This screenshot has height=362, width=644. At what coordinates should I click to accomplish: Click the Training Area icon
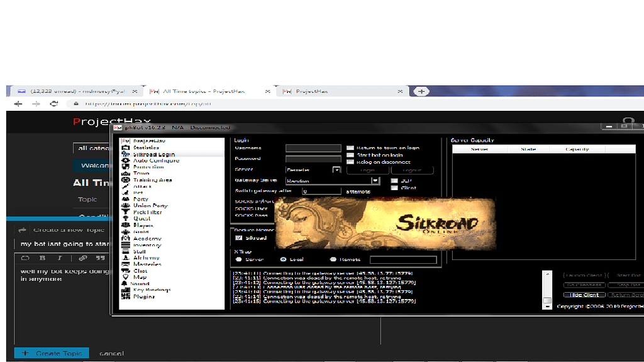[x=125, y=180]
